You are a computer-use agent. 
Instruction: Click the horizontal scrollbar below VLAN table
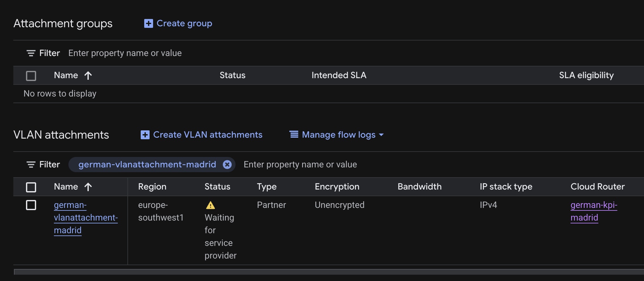329,272
